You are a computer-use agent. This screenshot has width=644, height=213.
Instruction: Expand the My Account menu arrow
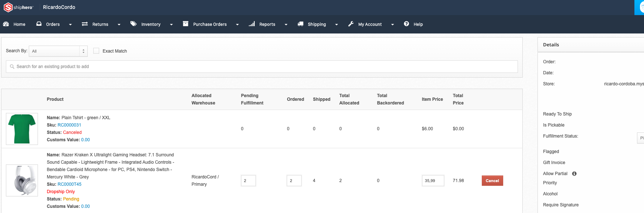click(x=393, y=25)
